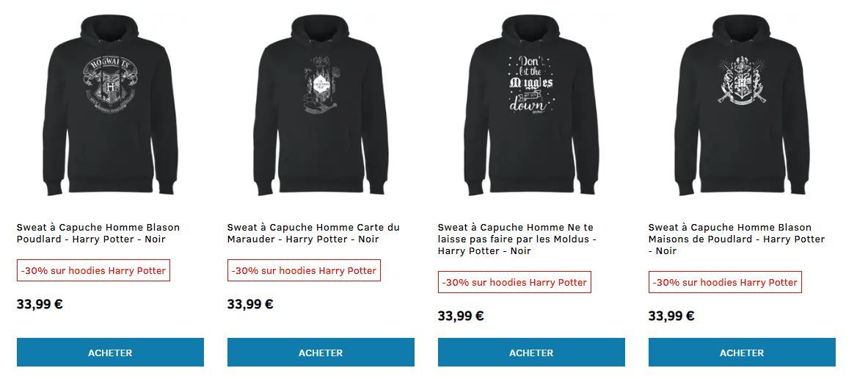Viewport: 868px width, 379px height.
Task: Click ACHETER for Carte du Marauder hoodie
Action: (x=321, y=353)
